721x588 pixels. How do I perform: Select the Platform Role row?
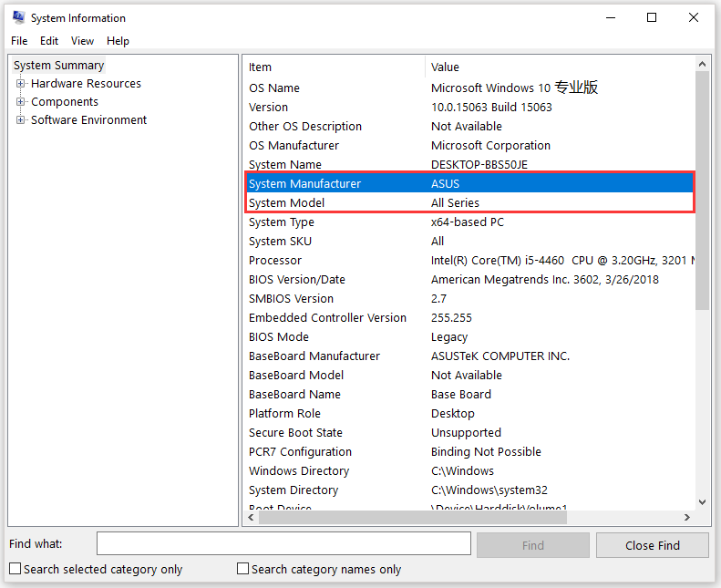point(469,414)
